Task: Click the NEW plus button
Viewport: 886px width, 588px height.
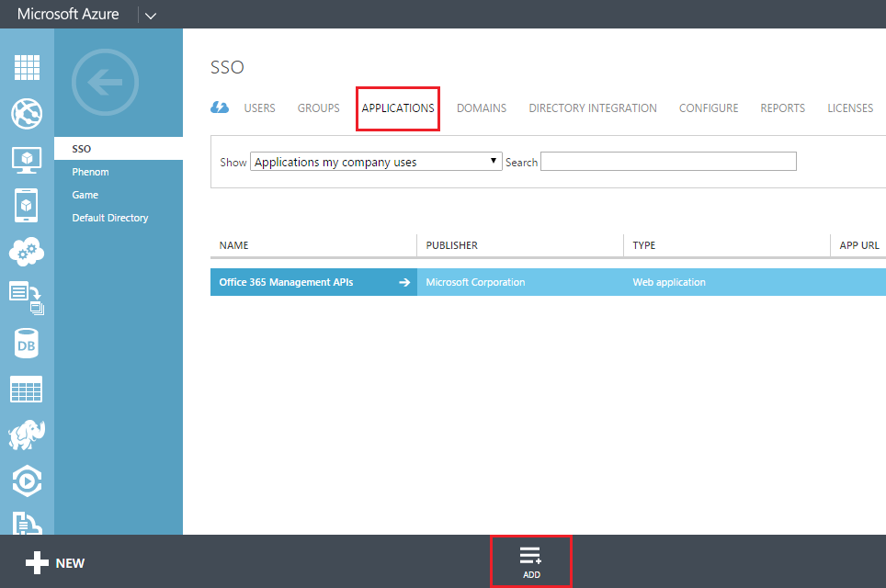Action: [x=55, y=563]
